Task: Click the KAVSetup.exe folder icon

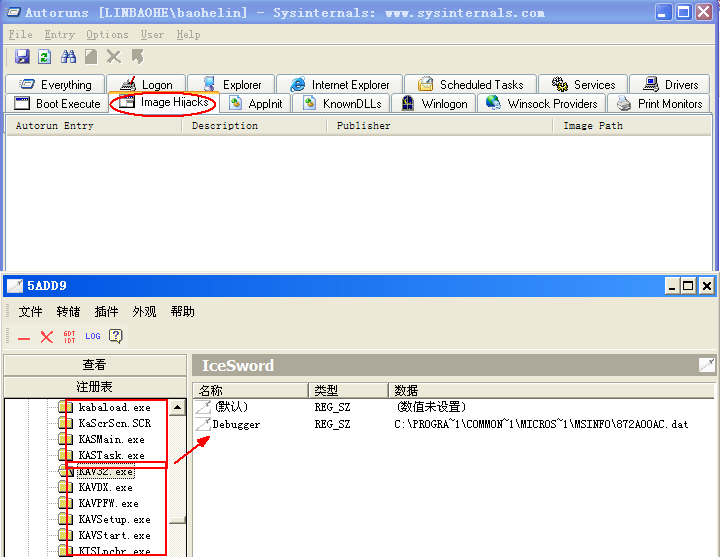Action: point(66,519)
